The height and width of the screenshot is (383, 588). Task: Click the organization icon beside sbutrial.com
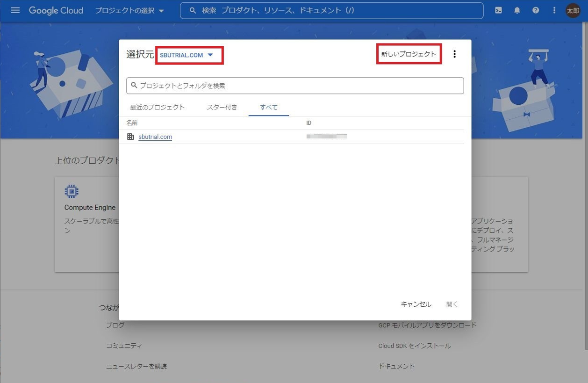point(130,137)
